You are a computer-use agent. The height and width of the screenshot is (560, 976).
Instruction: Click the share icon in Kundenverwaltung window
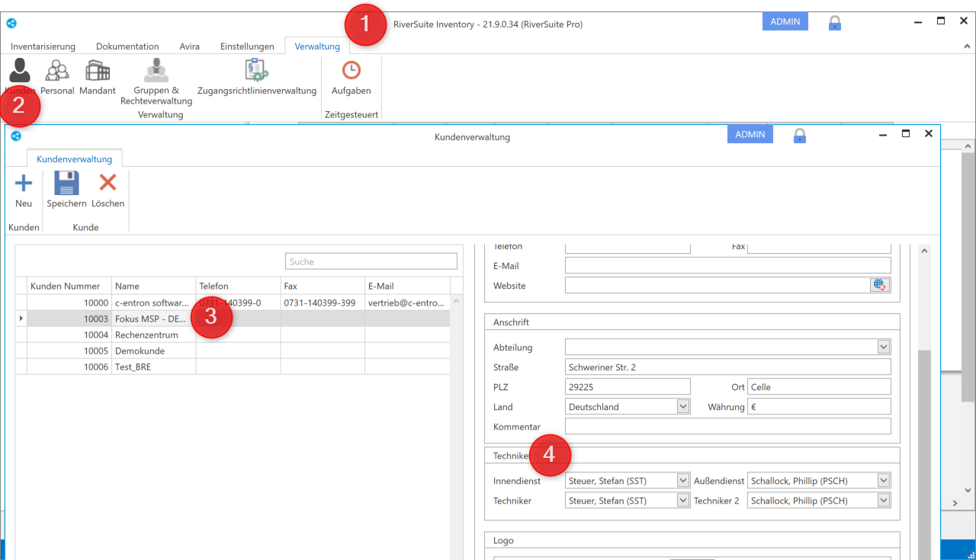(16, 136)
